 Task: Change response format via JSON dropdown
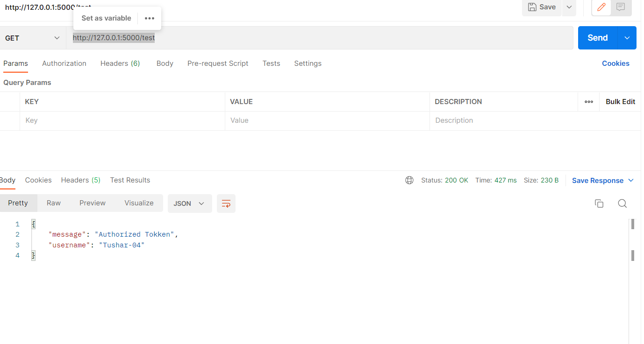click(x=189, y=204)
